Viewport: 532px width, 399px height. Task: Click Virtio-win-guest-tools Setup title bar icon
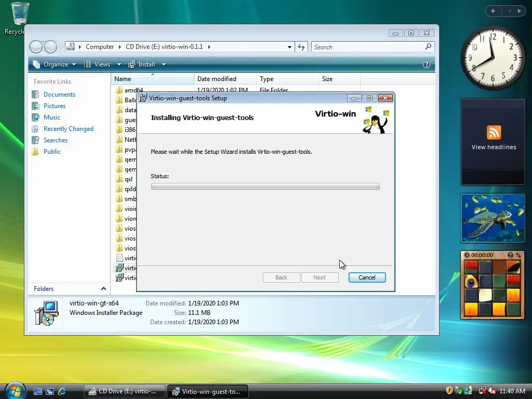pyautogui.click(x=143, y=98)
